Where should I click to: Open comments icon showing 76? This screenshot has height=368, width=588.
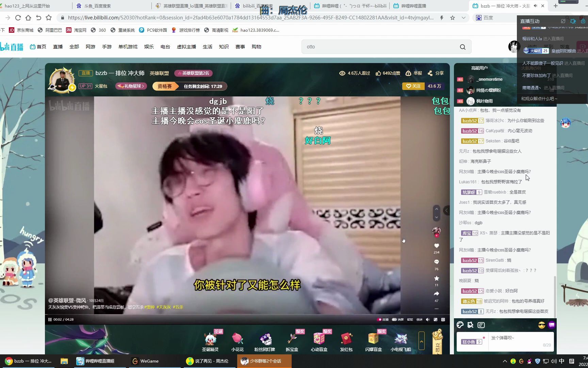tap(437, 262)
